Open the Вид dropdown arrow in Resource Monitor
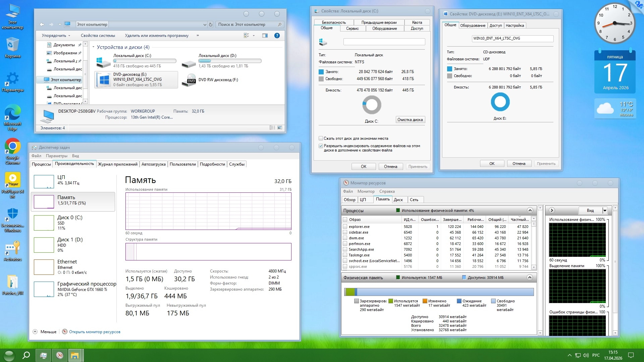Image resolution: width=644 pixels, height=362 pixels. [605, 210]
